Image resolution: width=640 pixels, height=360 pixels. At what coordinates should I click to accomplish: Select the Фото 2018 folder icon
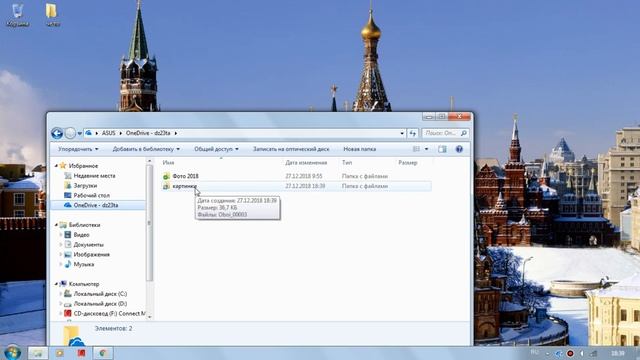coord(166,176)
